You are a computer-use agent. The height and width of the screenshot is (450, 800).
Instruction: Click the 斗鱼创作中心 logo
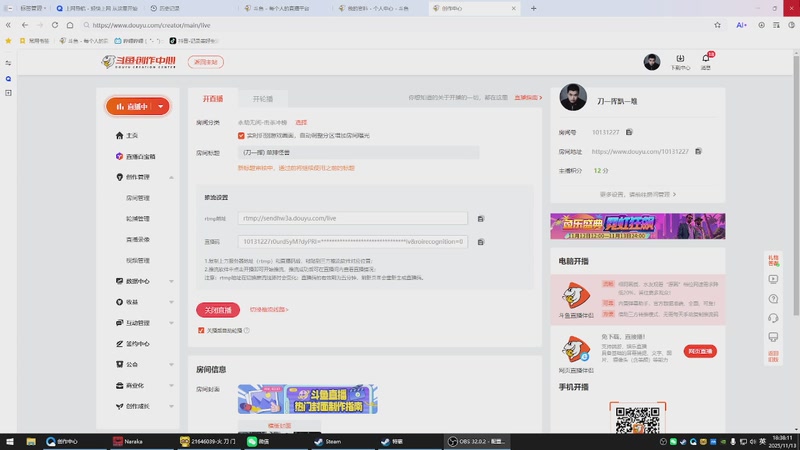click(x=138, y=62)
